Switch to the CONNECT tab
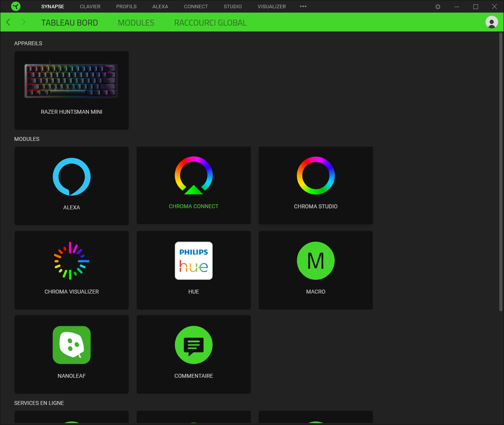This screenshot has width=504, height=425. (196, 7)
